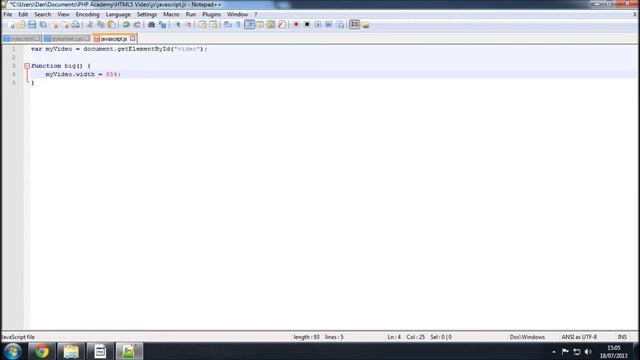Toggle the highlighted Indent Guide icon
The image size is (640, 360).
coord(249,25)
